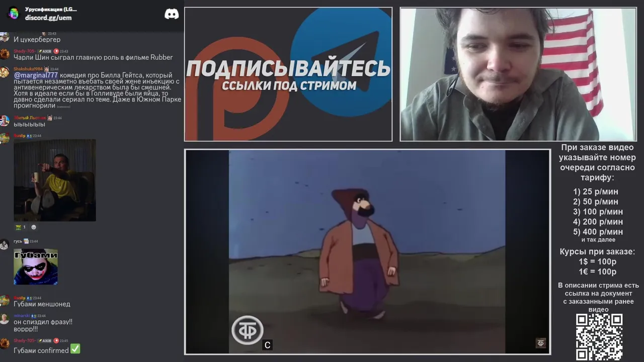Click message он спиздил фразу!!
The image size is (644, 362).
(x=43, y=322)
